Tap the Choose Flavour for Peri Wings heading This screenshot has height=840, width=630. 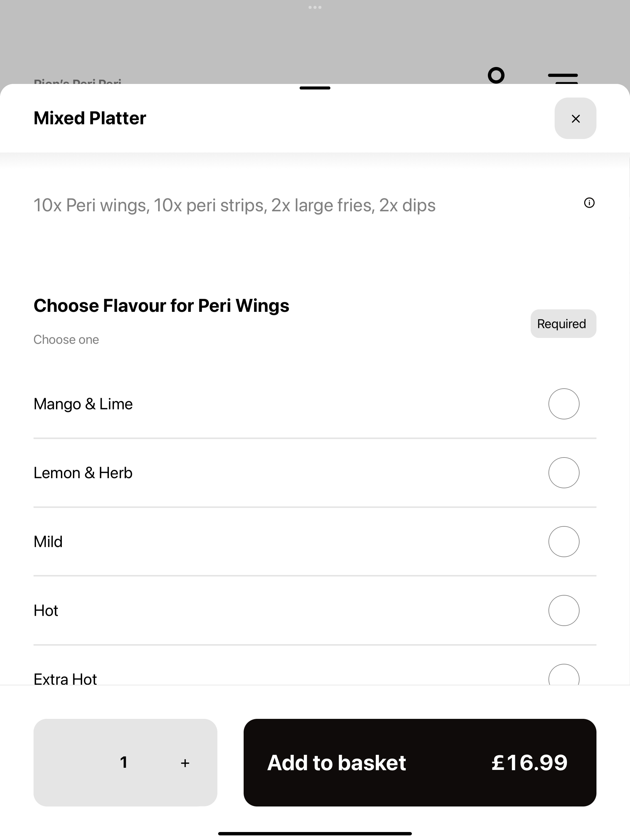click(x=161, y=306)
